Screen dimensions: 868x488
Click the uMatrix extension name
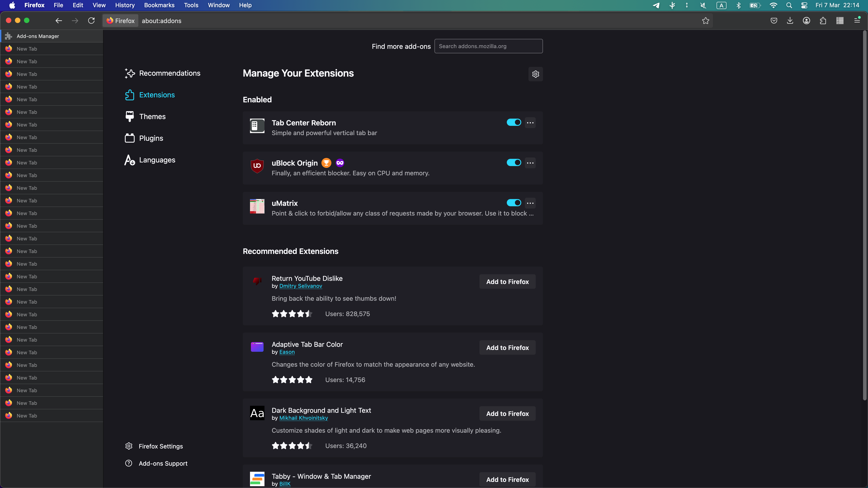point(285,203)
